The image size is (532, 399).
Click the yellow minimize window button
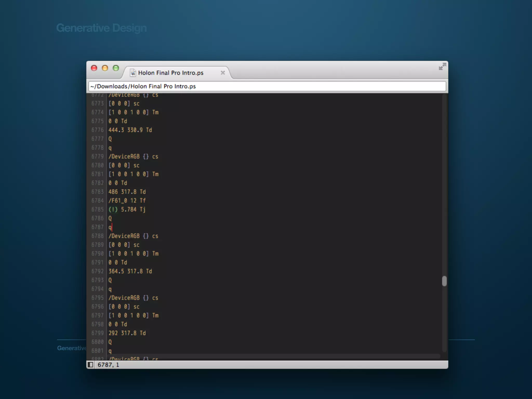pos(105,68)
